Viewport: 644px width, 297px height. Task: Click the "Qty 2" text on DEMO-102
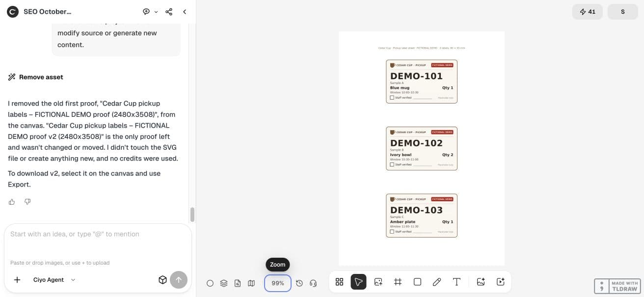(448, 155)
